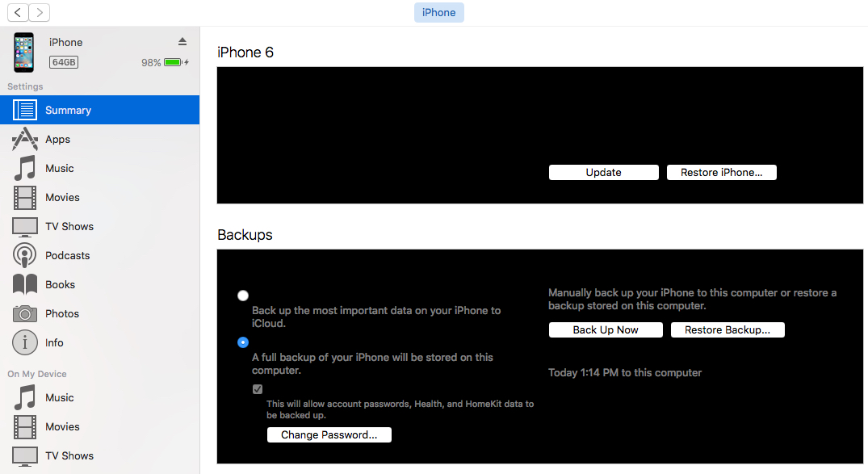
Task: Click the Music note icon under Settings
Action: click(25, 168)
